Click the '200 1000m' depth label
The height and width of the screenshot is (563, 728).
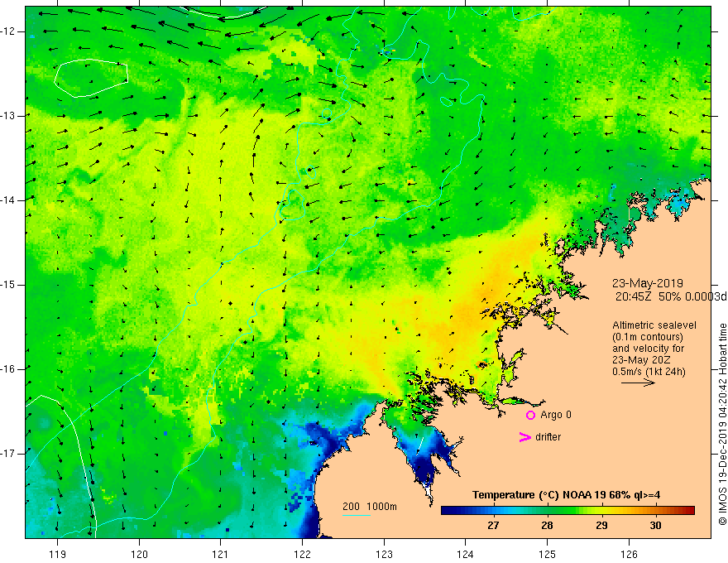pyautogui.click(x=370, y=507)
